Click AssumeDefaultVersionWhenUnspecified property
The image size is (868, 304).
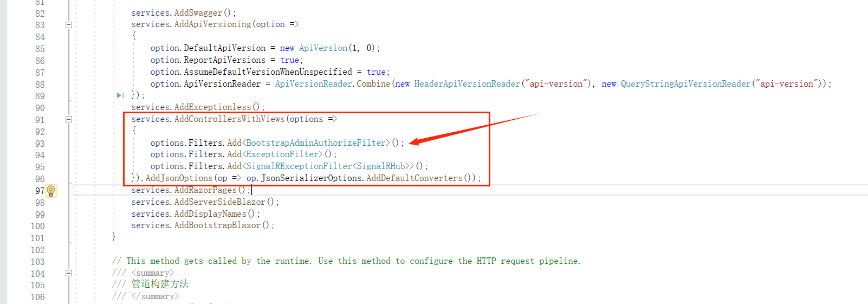click(x=268, y=72)
